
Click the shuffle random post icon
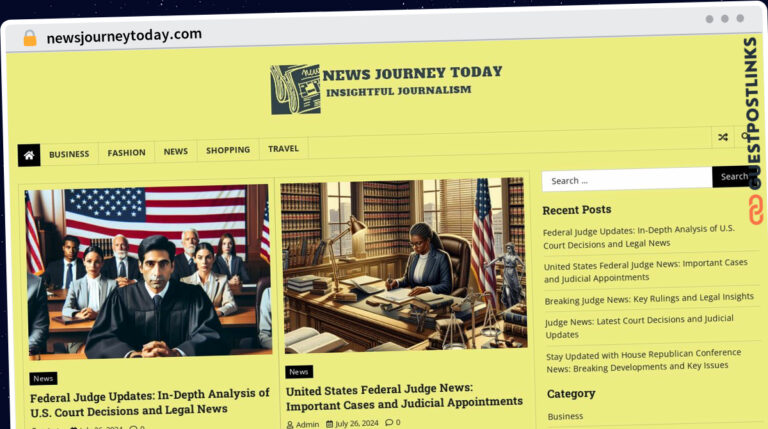coord(722,137)
